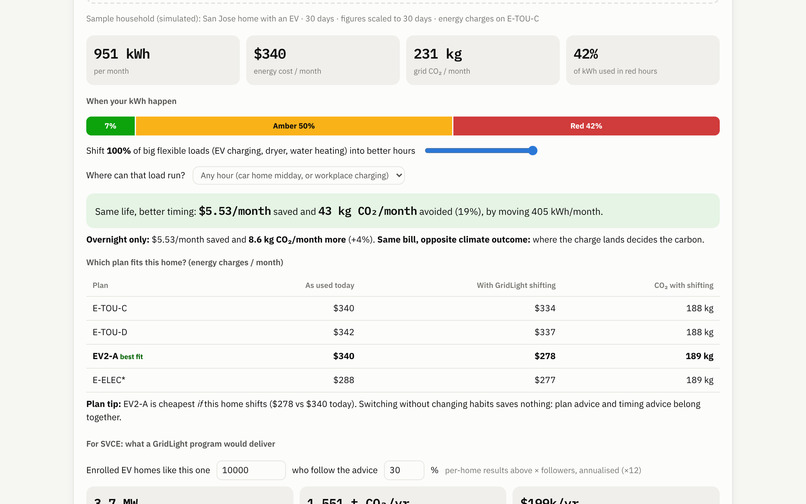This screenshot has width=806, height=504.
Task: Click the 'For SVCE' program heading
Action: click(x=180, y=444)
